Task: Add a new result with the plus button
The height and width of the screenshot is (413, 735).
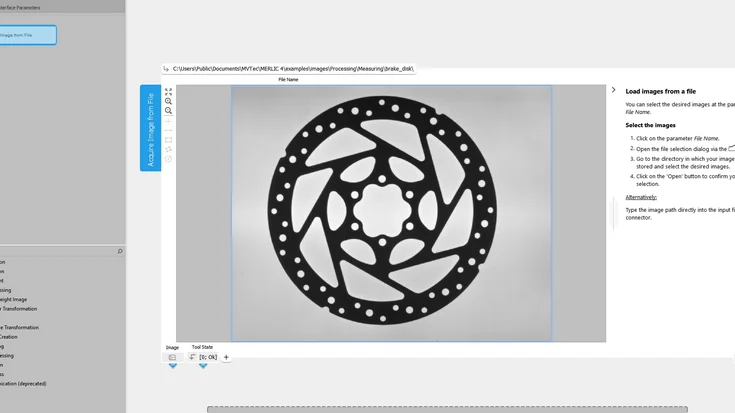Action: 226,357
